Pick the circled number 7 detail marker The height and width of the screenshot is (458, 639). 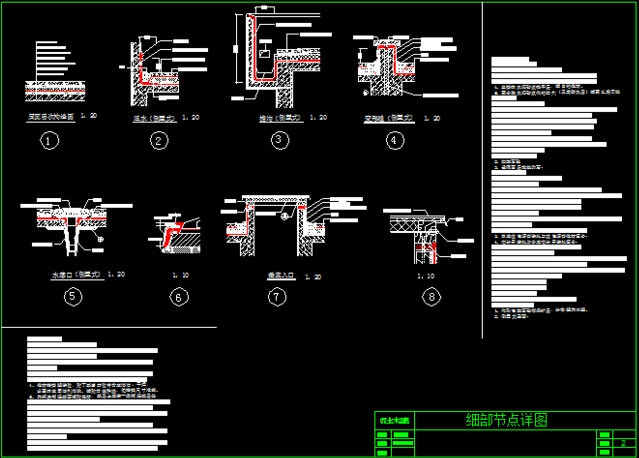click(x=277, y=296)
